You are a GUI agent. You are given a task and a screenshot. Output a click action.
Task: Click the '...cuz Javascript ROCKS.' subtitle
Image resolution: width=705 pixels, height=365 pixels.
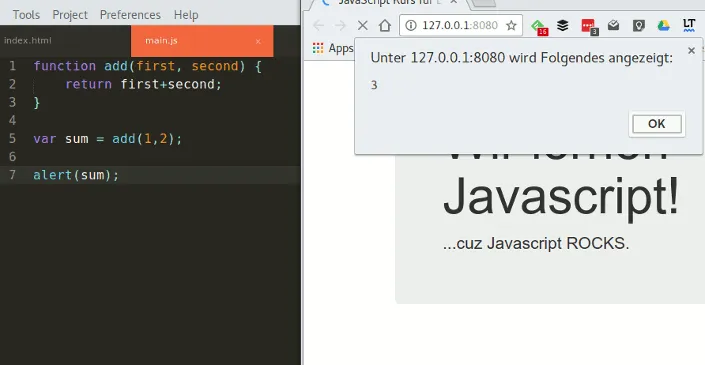(x=536, y=243)
